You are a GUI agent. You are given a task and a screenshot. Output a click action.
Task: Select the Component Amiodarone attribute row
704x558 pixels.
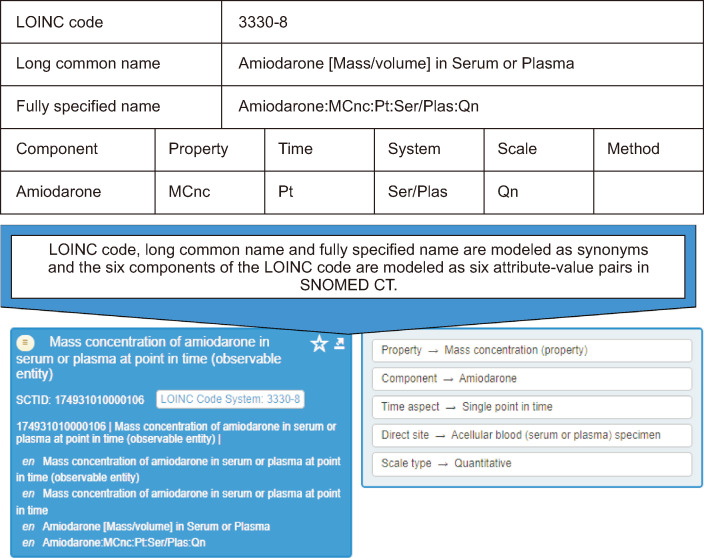tap(530, 379)
